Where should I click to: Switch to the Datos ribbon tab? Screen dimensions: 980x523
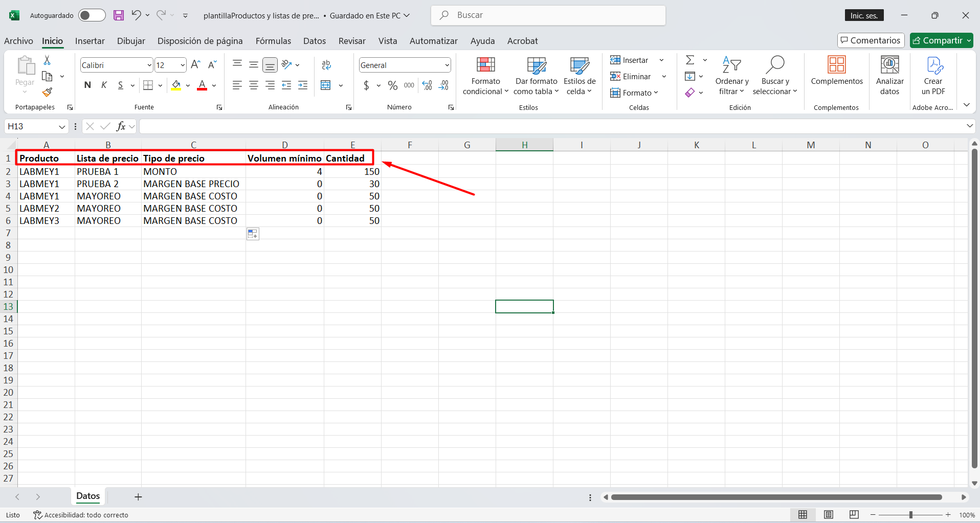tap(314, 41)
